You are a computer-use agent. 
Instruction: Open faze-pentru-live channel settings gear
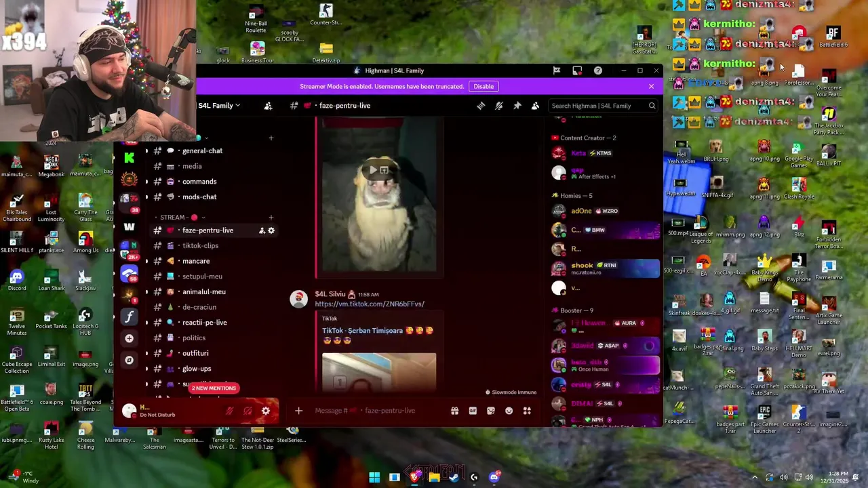pos(271,230)
